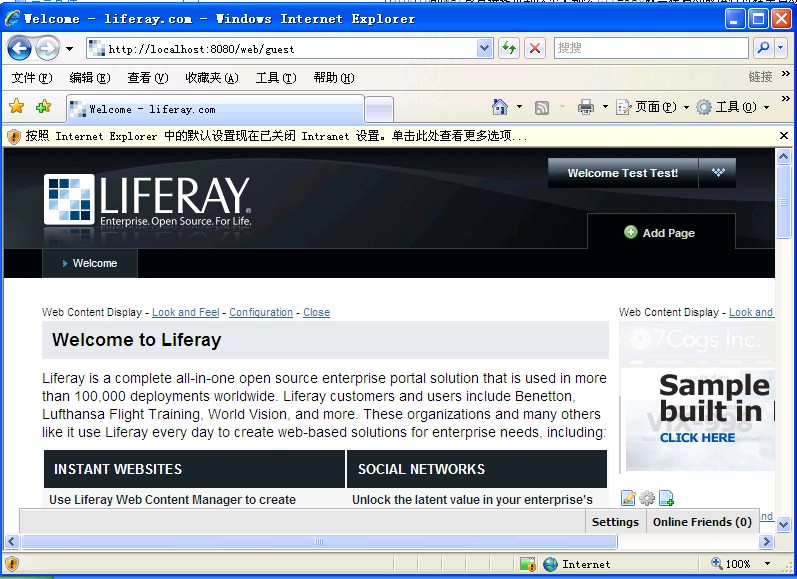
Task: Click the horizontal scrollbar left arrow
Action: [x=12, y=541]
